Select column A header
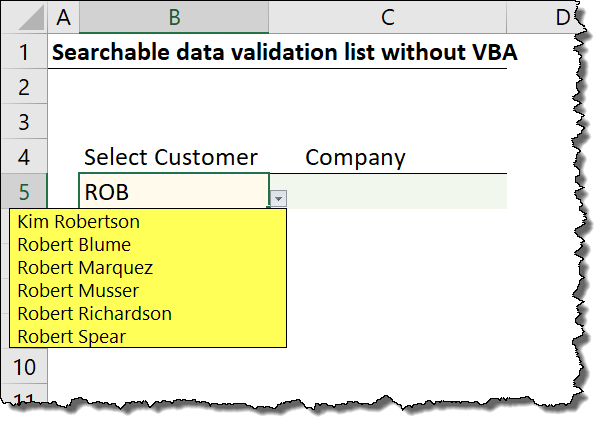Screen dimensions: 604x428 click(63, 17)
